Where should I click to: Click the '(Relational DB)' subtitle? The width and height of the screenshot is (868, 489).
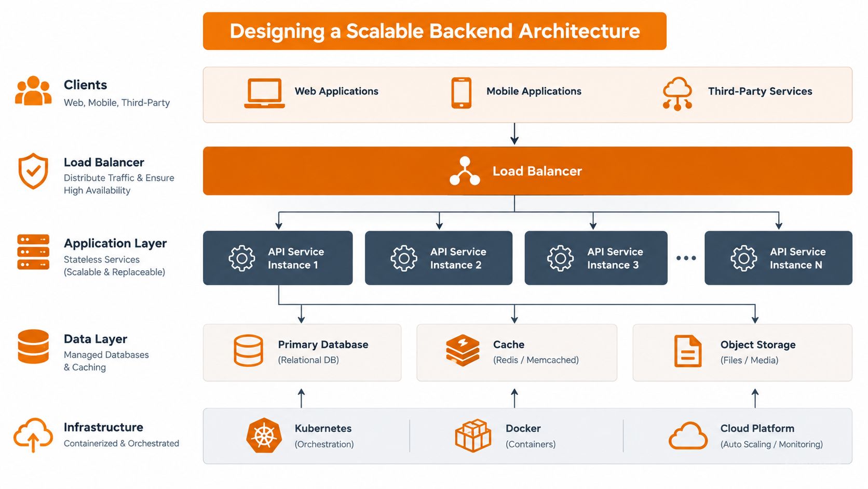(308, 360)
